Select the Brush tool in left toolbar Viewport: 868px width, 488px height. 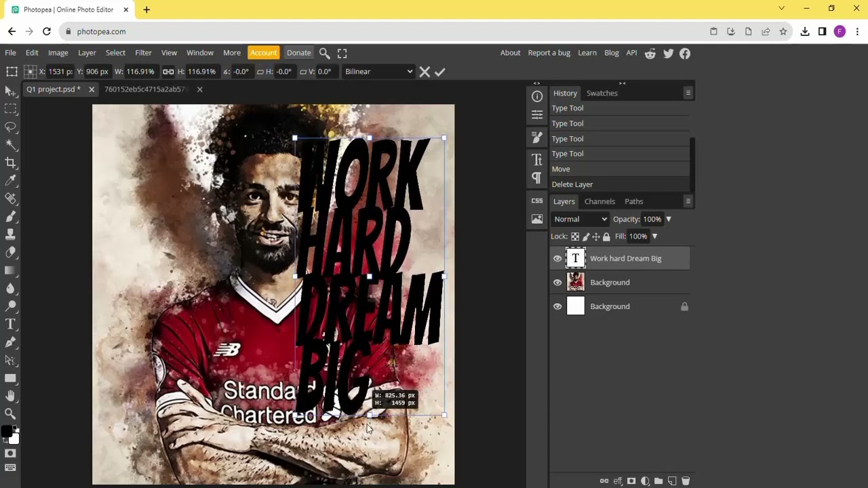pyautogui.click(x=10, y=216)
